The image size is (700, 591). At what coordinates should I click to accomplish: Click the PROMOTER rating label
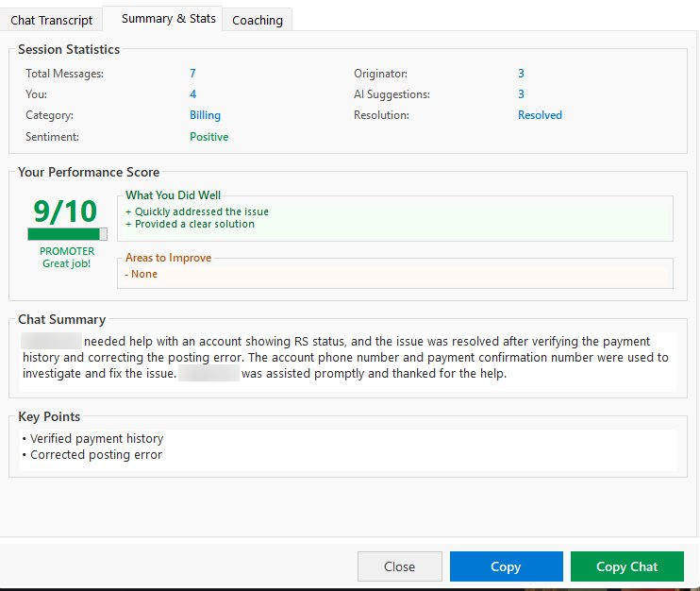point(67,252)
